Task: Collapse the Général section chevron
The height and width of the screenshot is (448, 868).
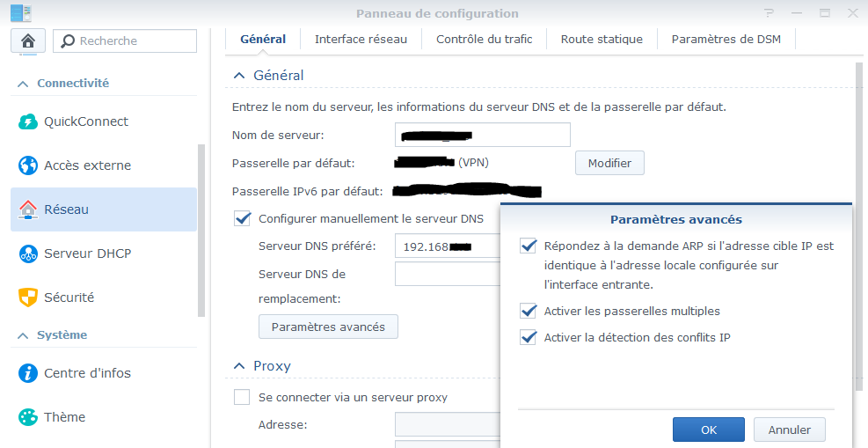Action: point(238,76)
